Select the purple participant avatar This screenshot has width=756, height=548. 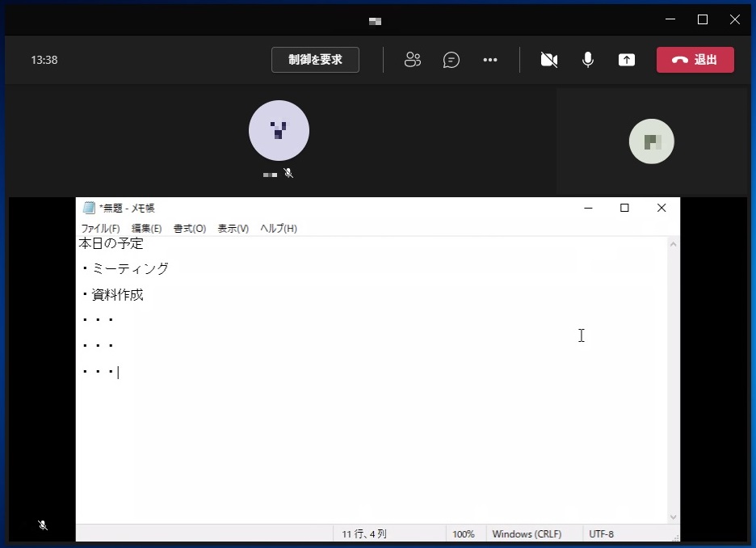click(x=279, y=130)
